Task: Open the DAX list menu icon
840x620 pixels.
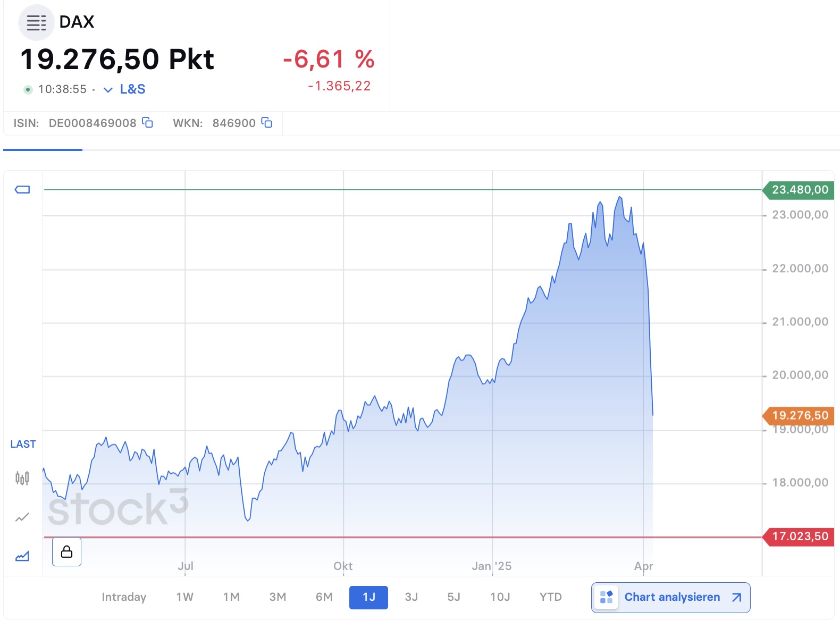Action: point(36,23)
